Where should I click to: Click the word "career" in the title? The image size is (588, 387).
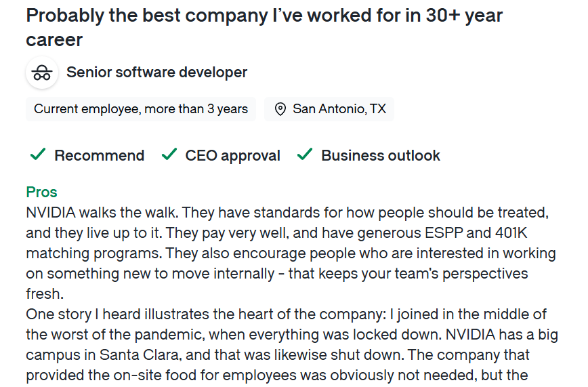(x=54, y=40)
